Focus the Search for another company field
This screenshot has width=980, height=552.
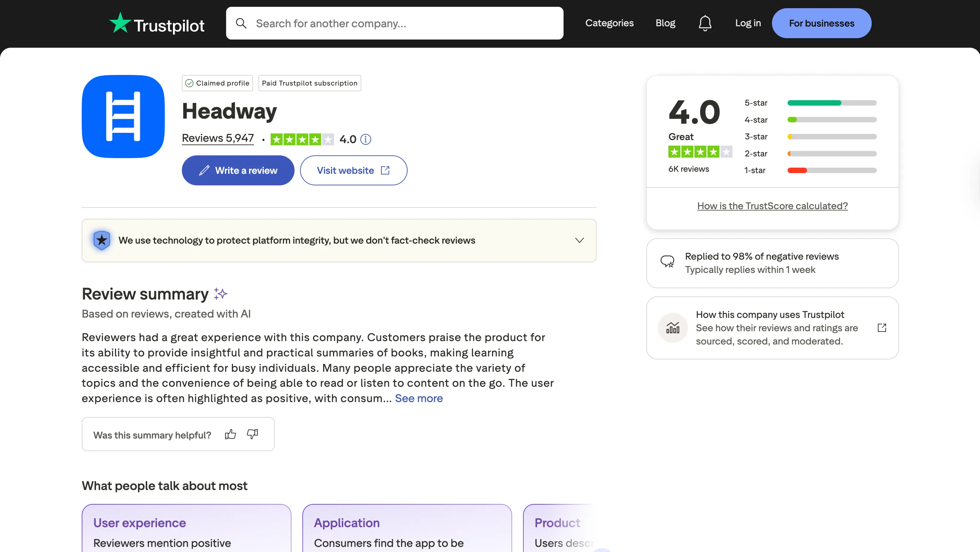coord(395,23)
